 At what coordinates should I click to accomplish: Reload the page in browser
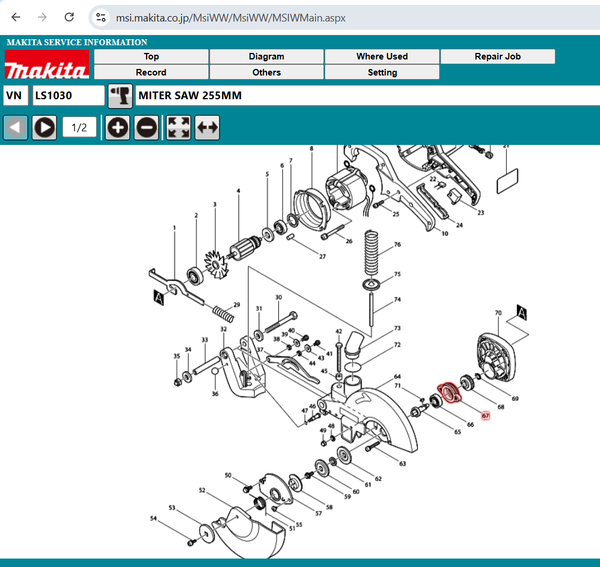(x=69, y=17)
